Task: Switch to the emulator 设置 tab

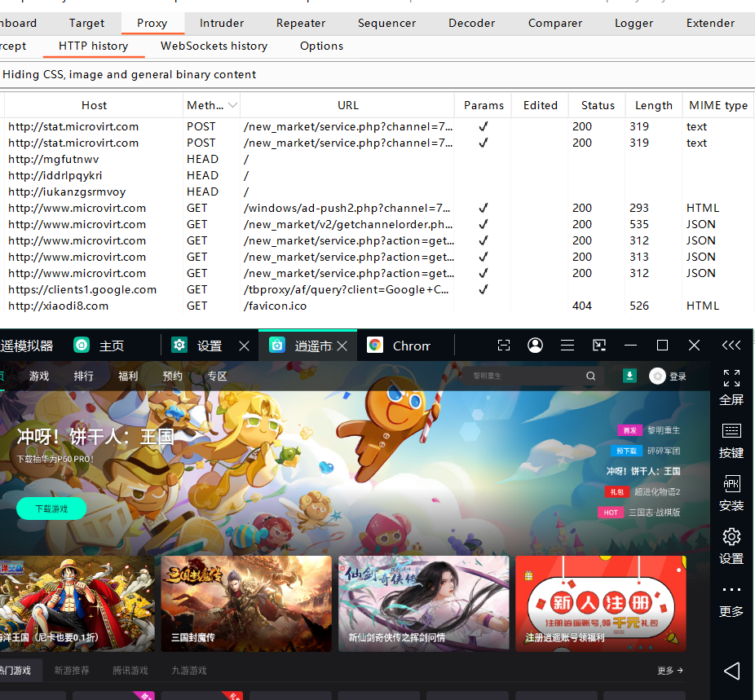Action: click(197, 346)
